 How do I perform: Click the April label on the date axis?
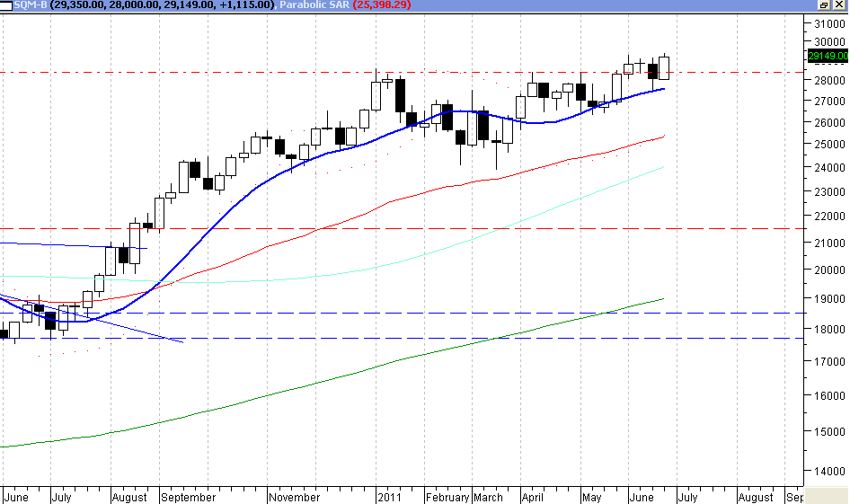click(532, 497)
